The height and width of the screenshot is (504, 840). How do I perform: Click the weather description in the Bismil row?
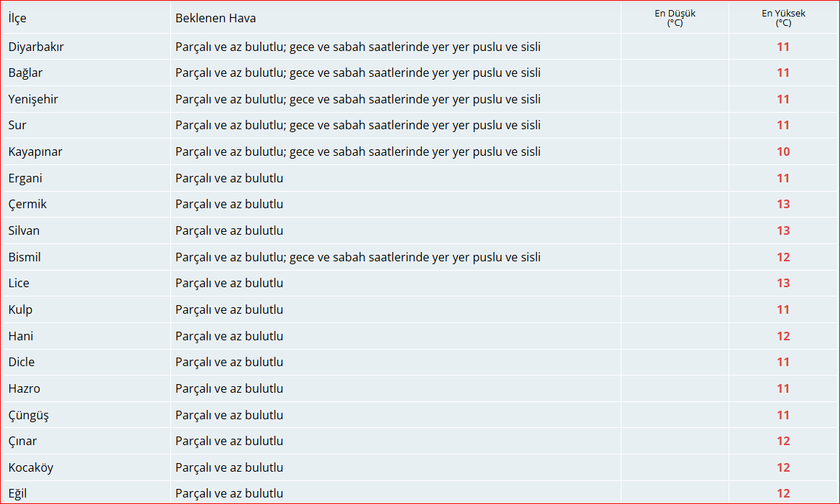358,257
